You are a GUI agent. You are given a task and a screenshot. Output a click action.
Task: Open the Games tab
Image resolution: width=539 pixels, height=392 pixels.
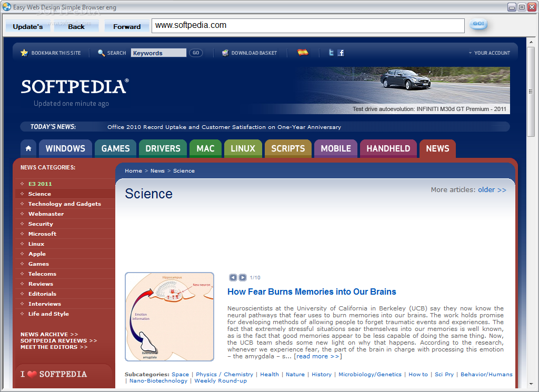pos(115,148)
